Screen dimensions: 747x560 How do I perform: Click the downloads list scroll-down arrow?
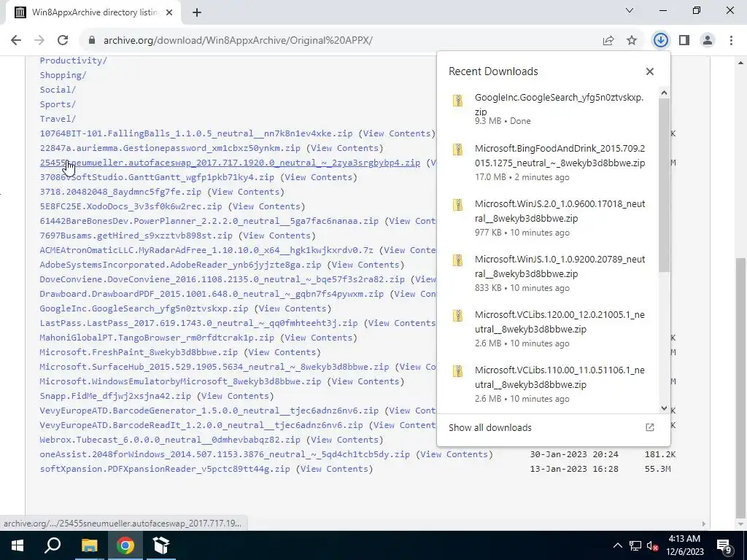pyautogui.click(x=665, y=408)
